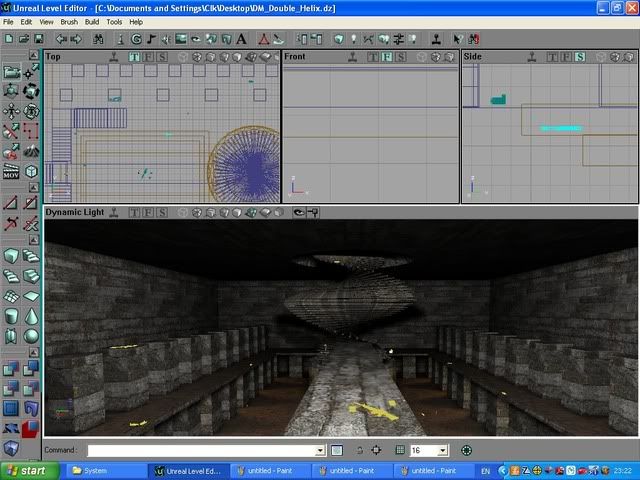Viewport: 640px width, 480px height.
Task: Click the Matinee MOV tool icon
Action: coord(11,171)
